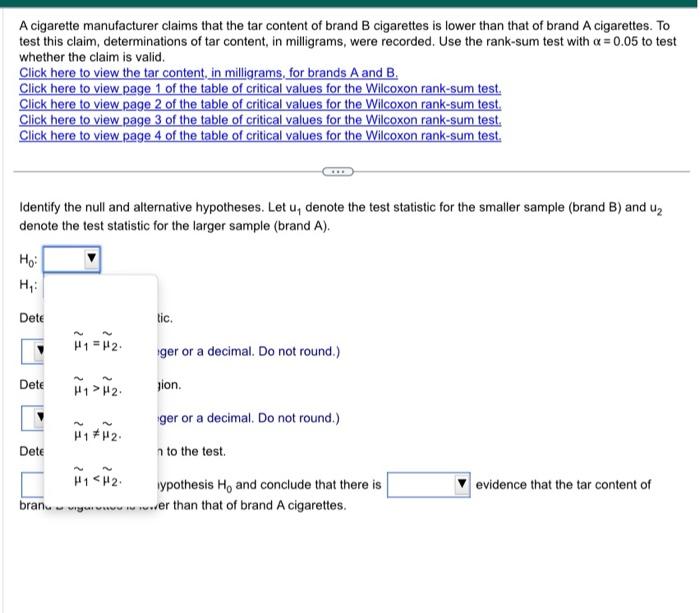This screenshot has width=700, height=613.
Task: Select the μ1 ≠ μ2 option
Action: (x=98, y=431)
